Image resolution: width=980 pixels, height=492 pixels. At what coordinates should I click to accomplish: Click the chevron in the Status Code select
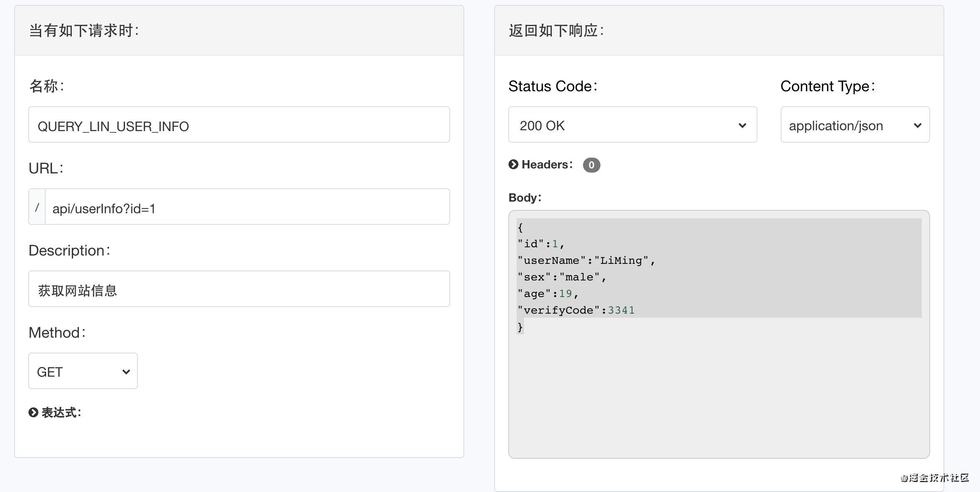click(742, 125)
